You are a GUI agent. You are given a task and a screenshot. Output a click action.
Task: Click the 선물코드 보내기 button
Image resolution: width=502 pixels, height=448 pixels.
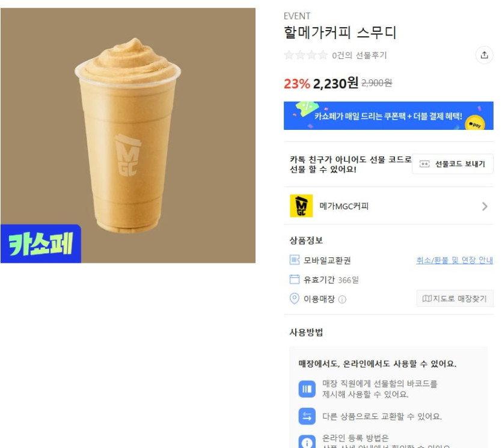click(x=452, y=164)
